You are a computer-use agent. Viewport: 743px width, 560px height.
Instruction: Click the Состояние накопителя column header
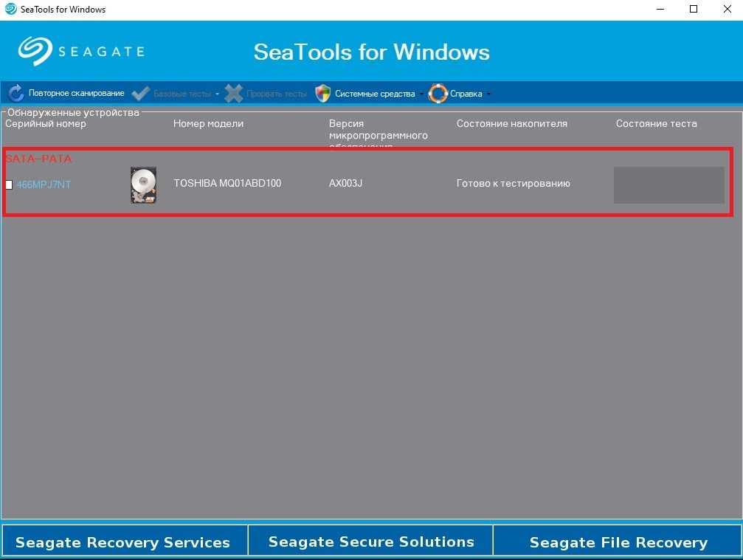click(512, 124)
